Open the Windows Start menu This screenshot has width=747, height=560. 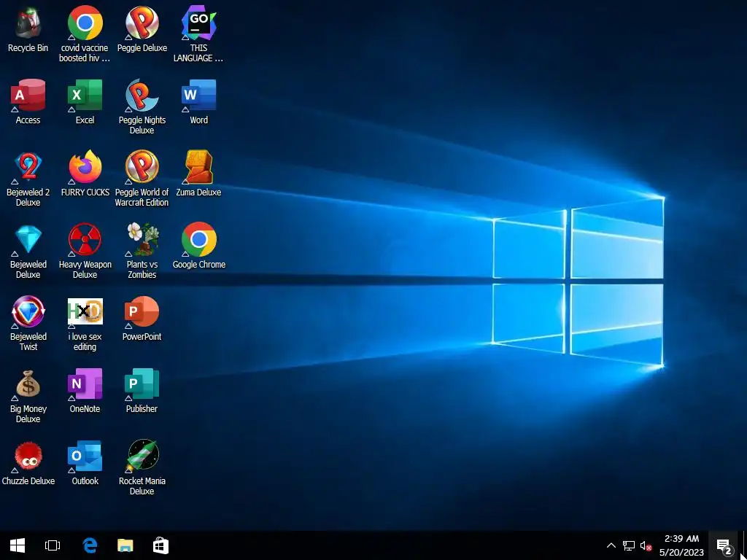click(18, 545)
